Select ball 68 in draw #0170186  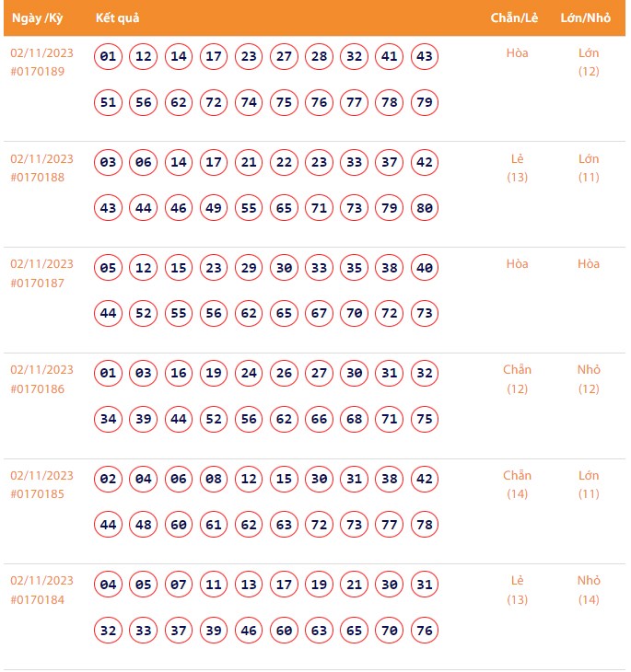[354, 420]
